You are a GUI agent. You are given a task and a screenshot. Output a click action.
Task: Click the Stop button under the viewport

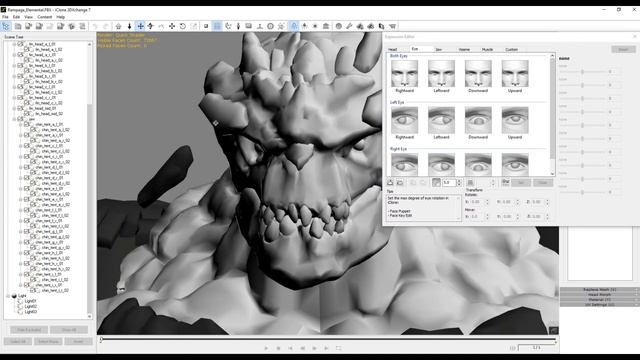pos(278,348)
